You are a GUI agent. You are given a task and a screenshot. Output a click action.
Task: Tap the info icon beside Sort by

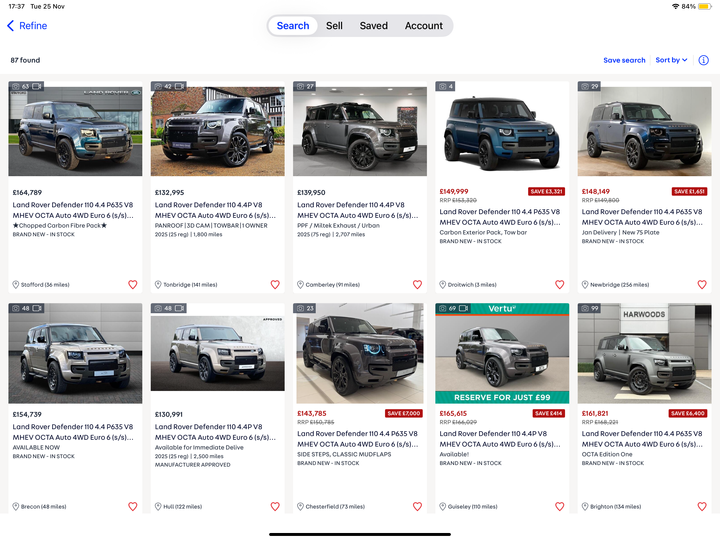click(x=703, y=60)
